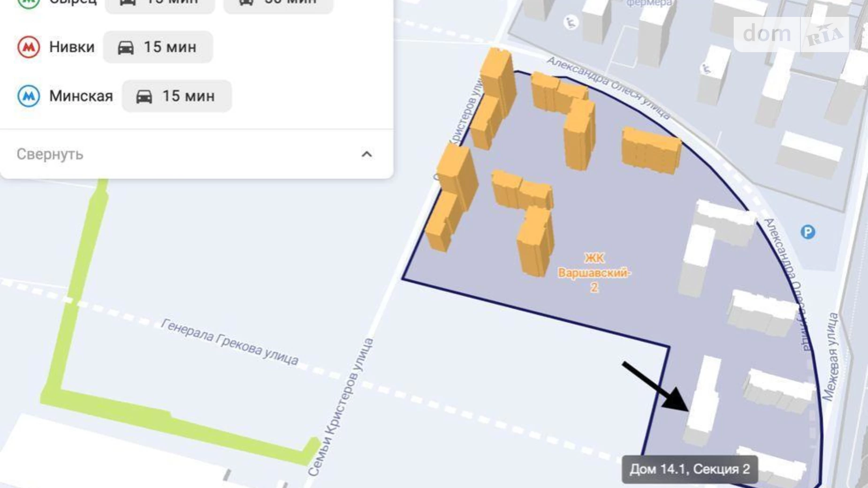Click the Нивки station name
The image size is (868, 488).
(x=72, y=47)
